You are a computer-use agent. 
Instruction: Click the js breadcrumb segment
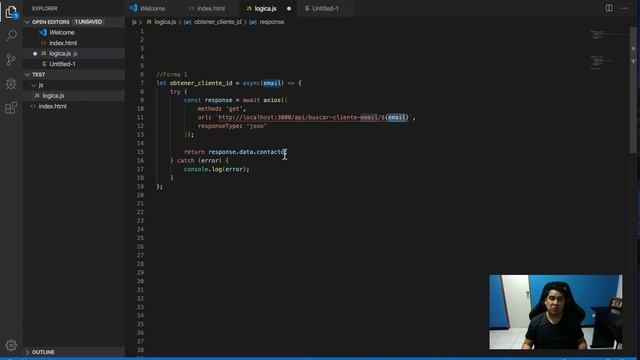tap(134, 22)
